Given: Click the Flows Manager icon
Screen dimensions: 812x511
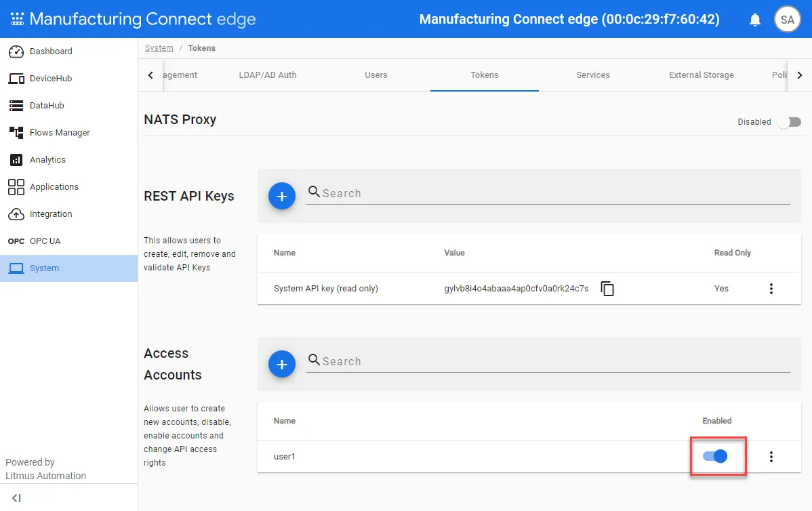Looking at the screenshot, I should coord(16,133).
